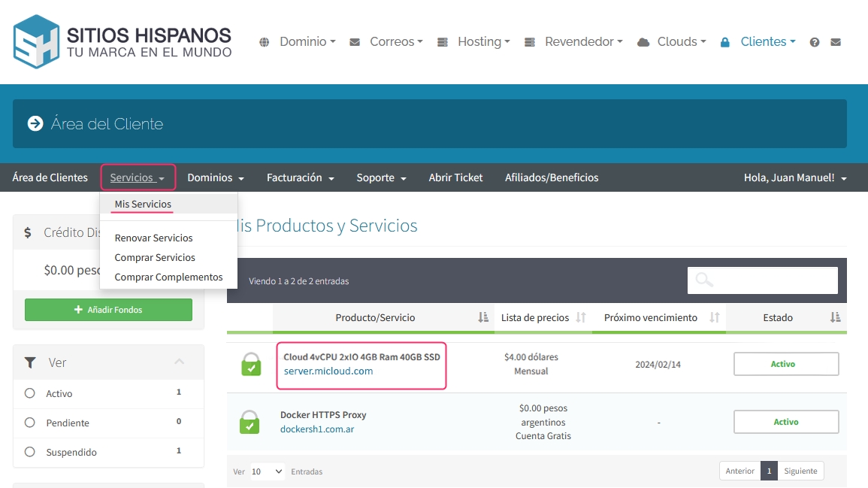Click the Sitios Hispanos logo
The height and width of the screenshot is (488, 868).
tap(122, 41)
